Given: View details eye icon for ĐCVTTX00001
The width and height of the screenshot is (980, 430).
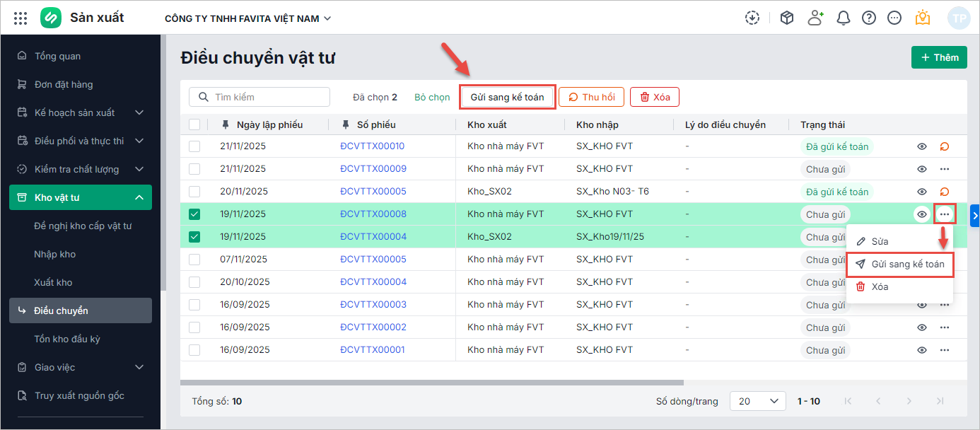Looking at the screenshot, I should (922, 350).
